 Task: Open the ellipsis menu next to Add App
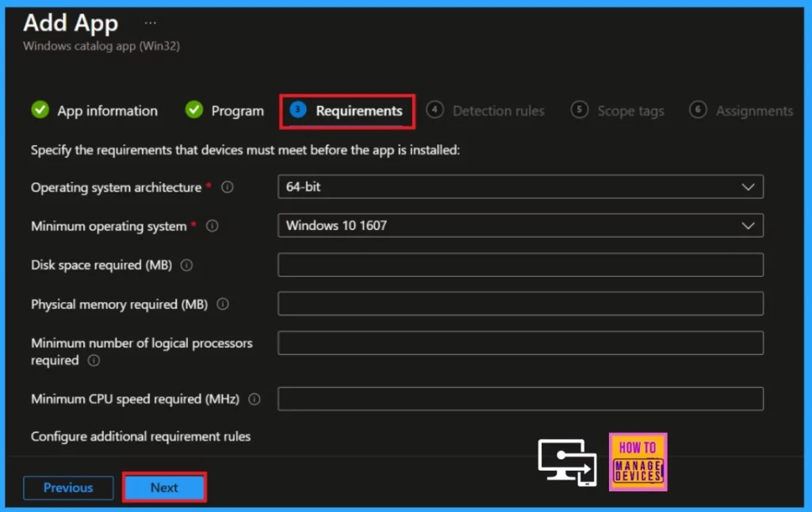150,23
